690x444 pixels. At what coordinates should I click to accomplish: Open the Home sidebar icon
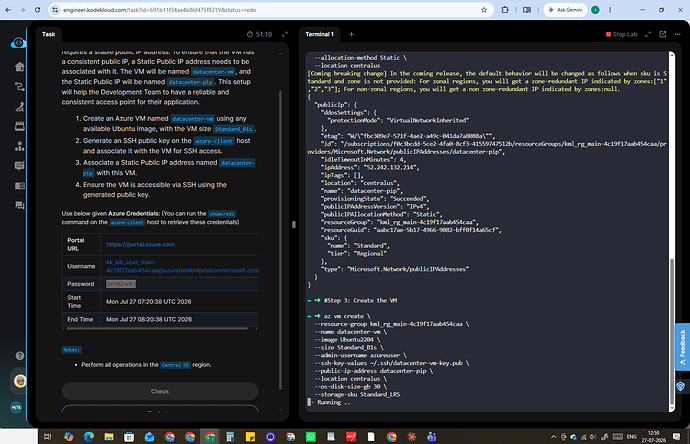pyautogui.click(x=19, y=66)
